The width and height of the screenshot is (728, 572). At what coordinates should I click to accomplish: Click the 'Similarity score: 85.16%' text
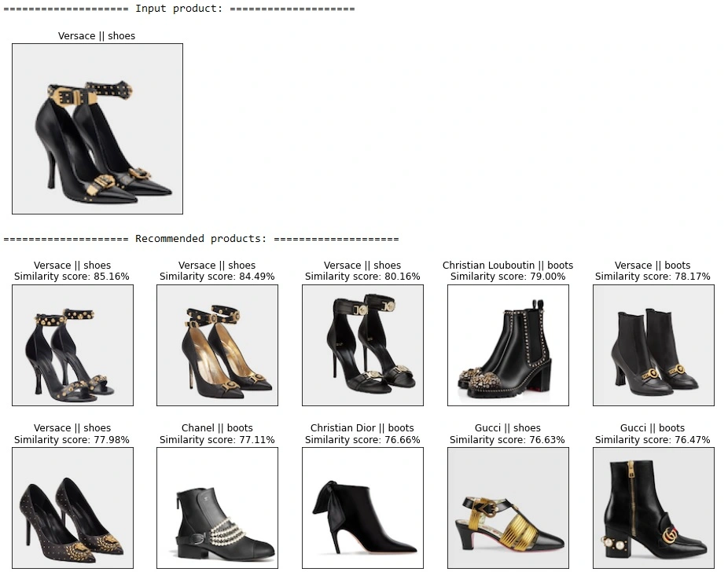tap(72, 277)
